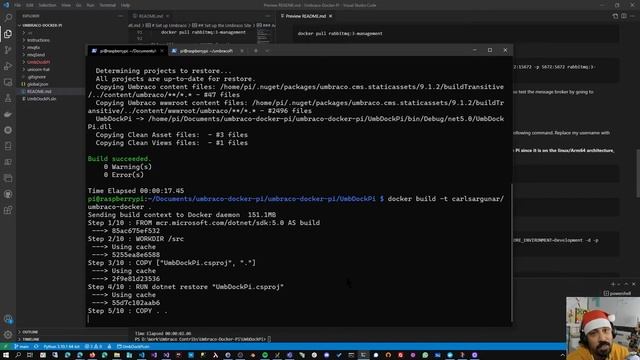Expand the unicore-hat folder
Image resolution: width=640 pixels, height=360 pixels.
[38, 69]
